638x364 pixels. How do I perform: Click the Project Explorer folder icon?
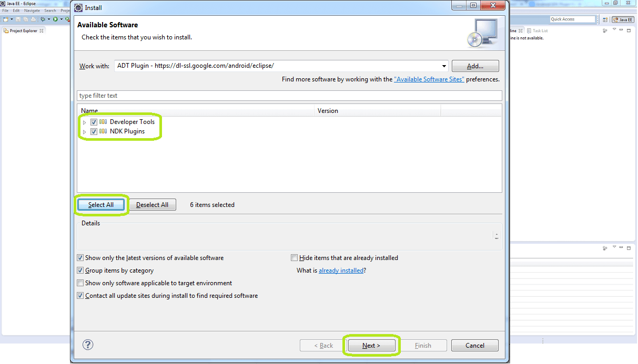pos(6,31)
